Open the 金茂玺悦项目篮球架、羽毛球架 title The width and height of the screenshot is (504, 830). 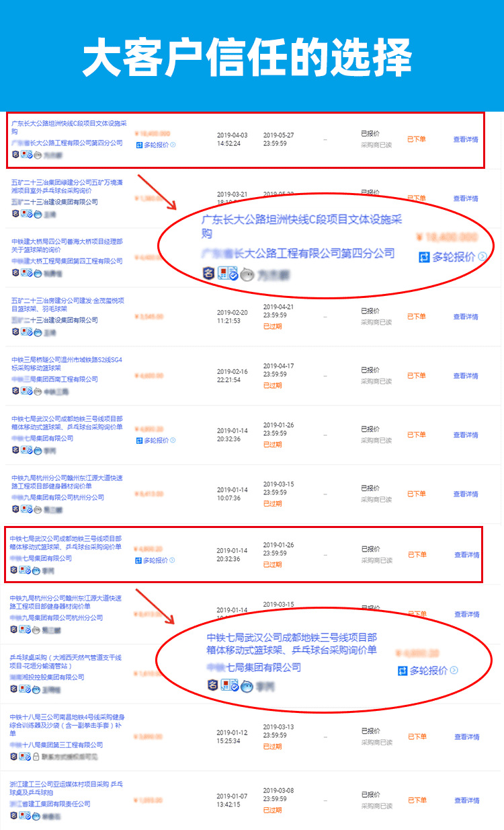click(x=67, y=305)
